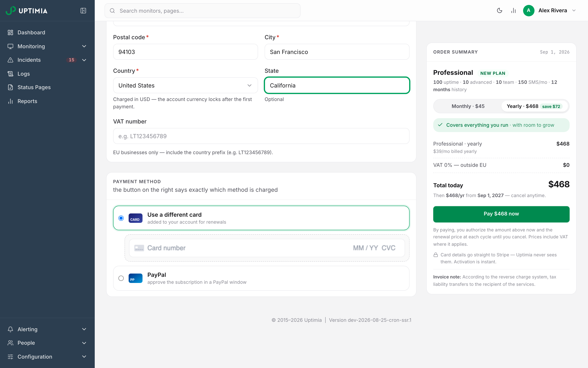Open Status Pages in the sidebar
The width and height of the screenshot is (588, 368).
pos(47,87)
